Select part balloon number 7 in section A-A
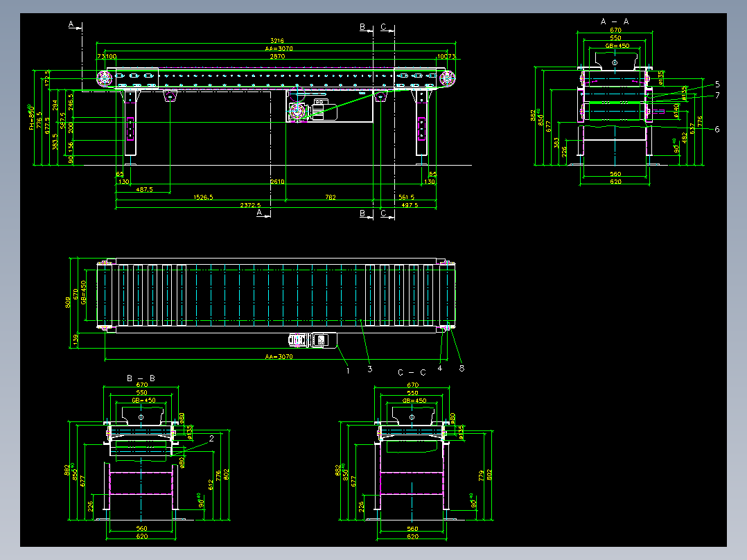 (717, 96)
